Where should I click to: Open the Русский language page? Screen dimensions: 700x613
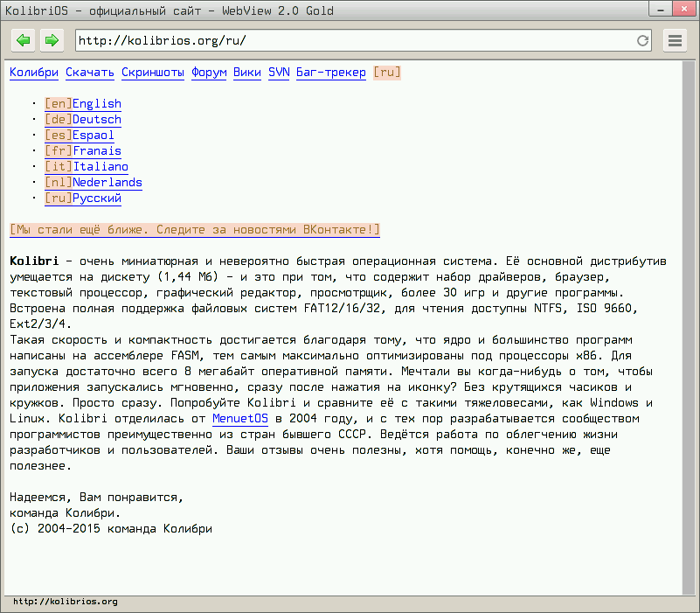coord(83,198)
